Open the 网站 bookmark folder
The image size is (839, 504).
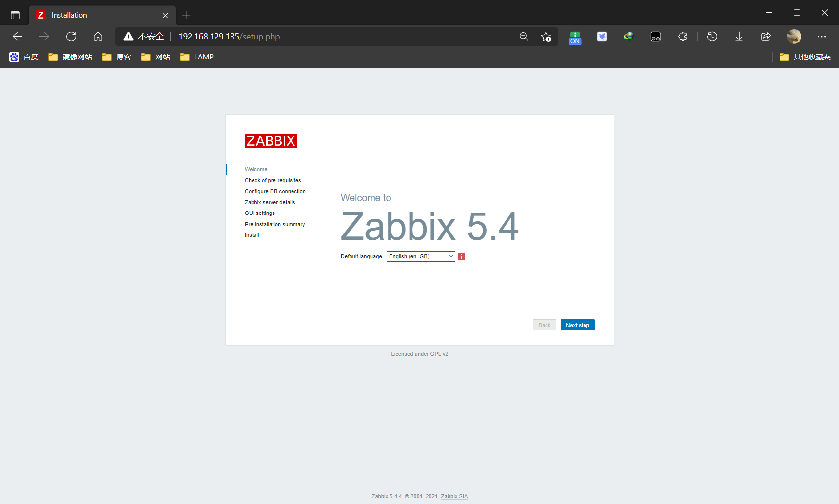(x=156, y=57)
